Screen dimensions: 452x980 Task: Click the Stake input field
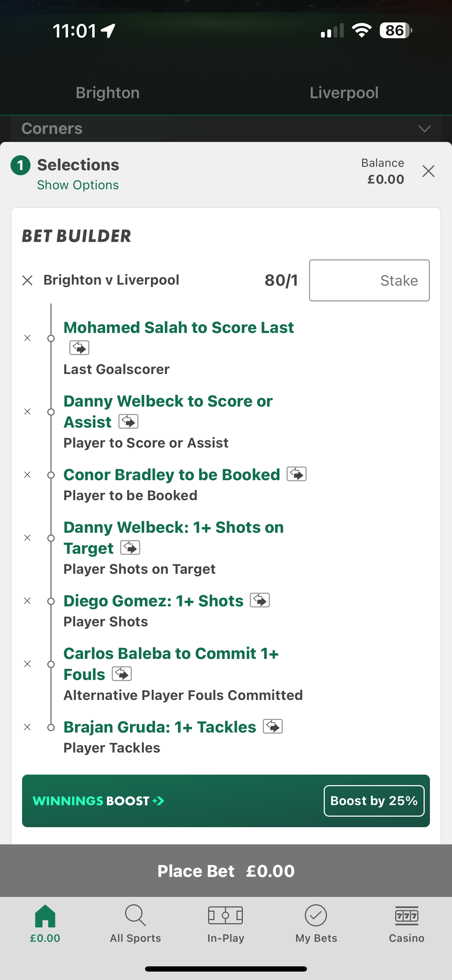coord(369,280)
